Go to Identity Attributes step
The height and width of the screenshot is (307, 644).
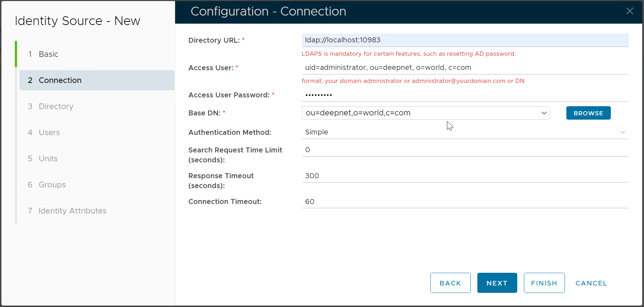[x=72, y=211]
